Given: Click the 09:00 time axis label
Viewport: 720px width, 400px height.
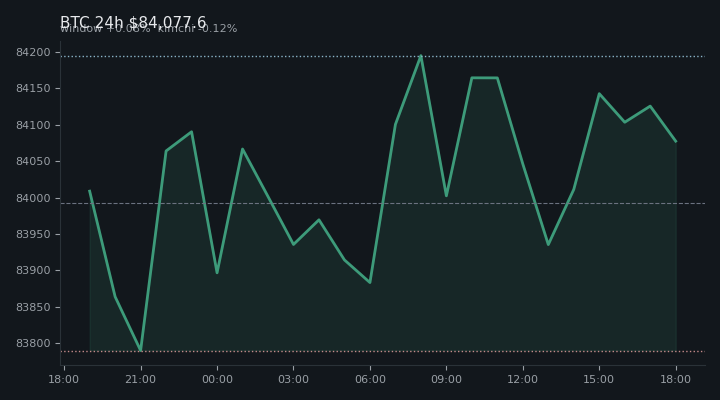Looking at the screenshot, I should tap(446, 379).
